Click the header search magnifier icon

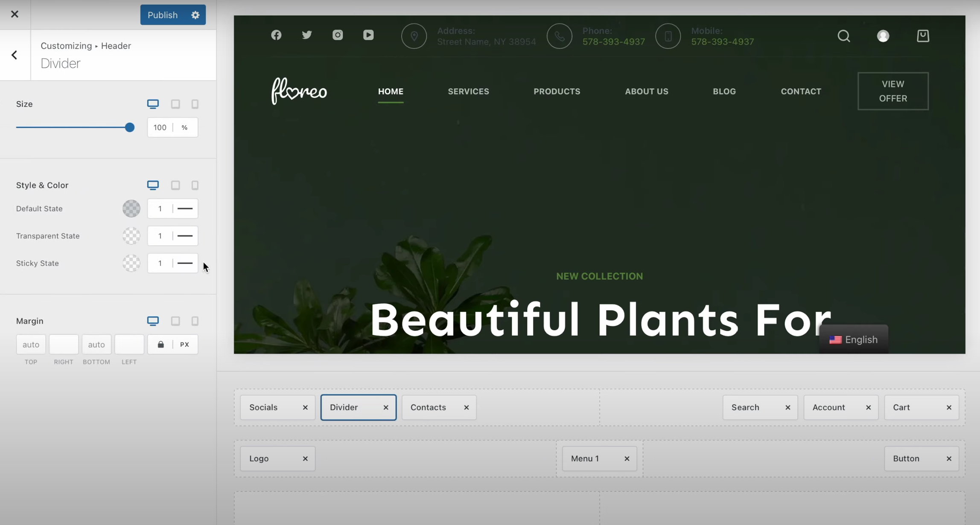tap(843, 36)
